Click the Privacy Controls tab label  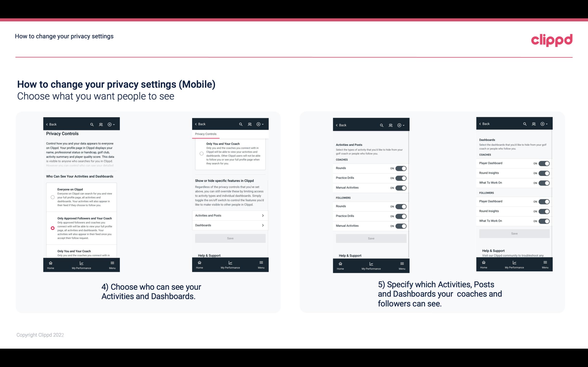(205, 134)
